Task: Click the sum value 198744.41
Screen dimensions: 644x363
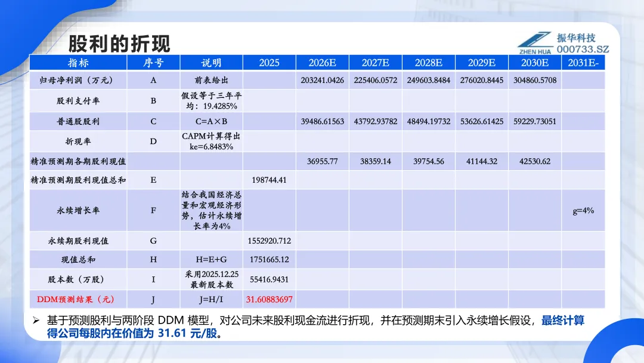Action: pos(269,180)
